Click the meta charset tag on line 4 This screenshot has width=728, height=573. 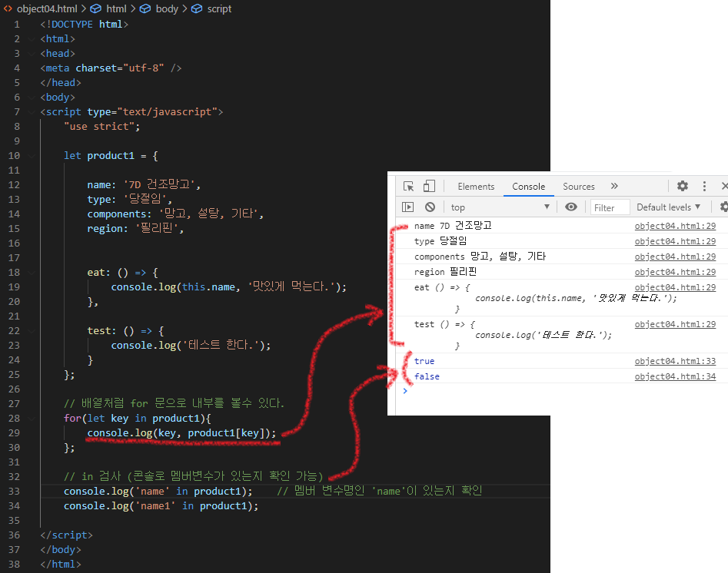[x=111, y=68]
